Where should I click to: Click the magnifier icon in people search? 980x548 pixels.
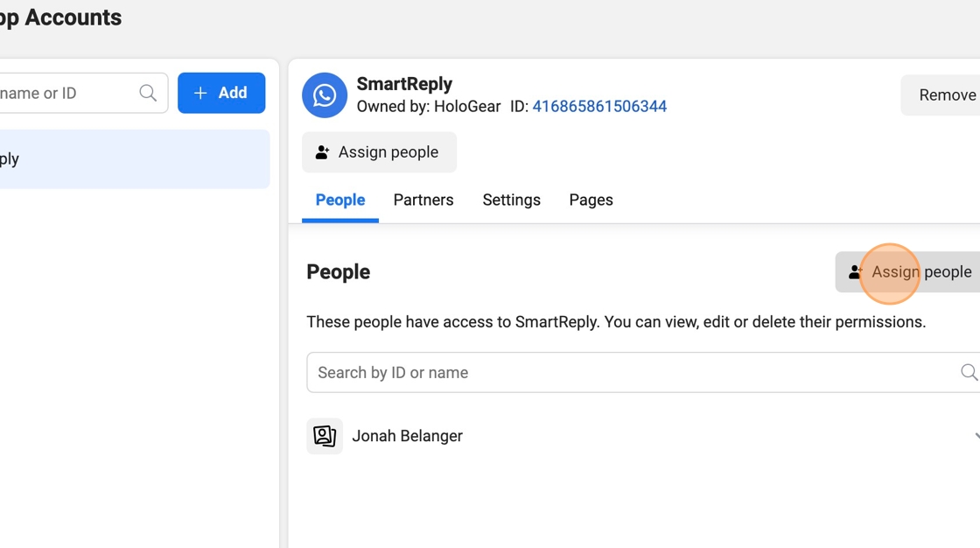tap(969, 373)
